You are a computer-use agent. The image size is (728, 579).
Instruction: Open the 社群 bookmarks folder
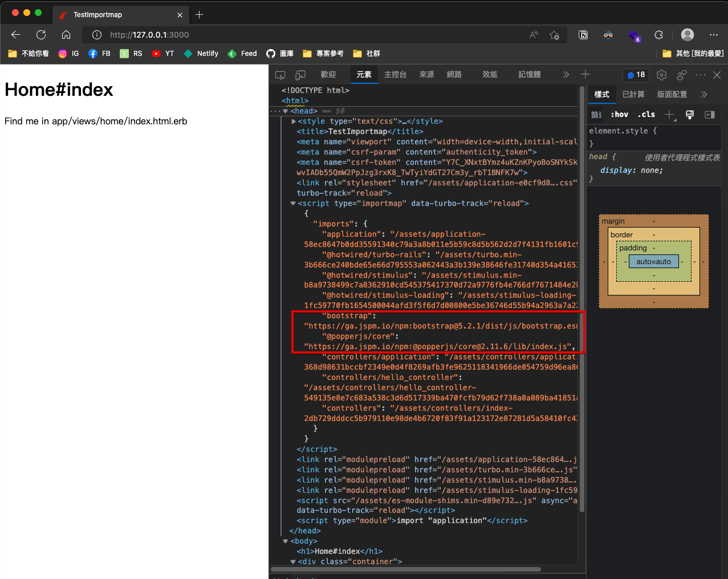click(x=366, y=54)
